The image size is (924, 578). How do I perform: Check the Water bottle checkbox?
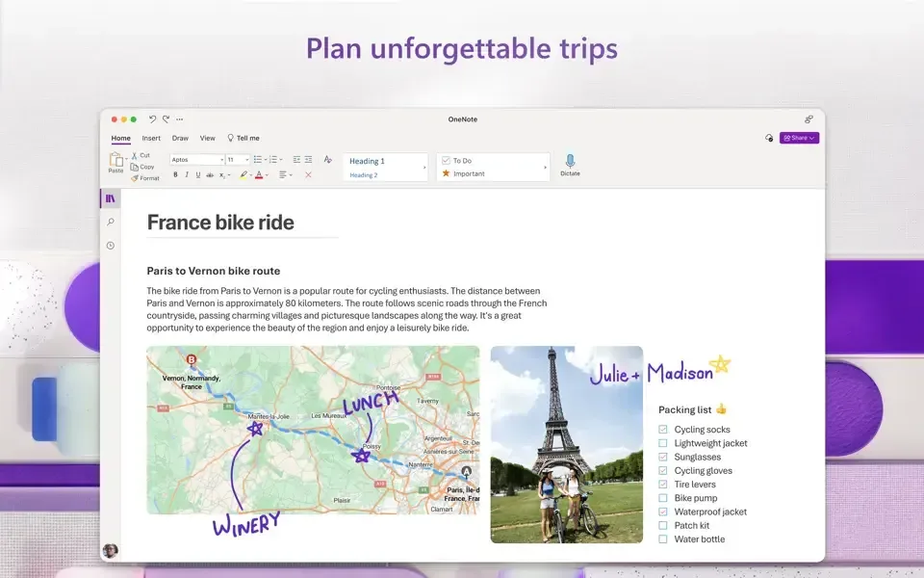(x=663, y=539)
